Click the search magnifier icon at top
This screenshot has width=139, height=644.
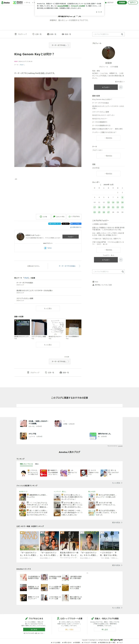122,34
